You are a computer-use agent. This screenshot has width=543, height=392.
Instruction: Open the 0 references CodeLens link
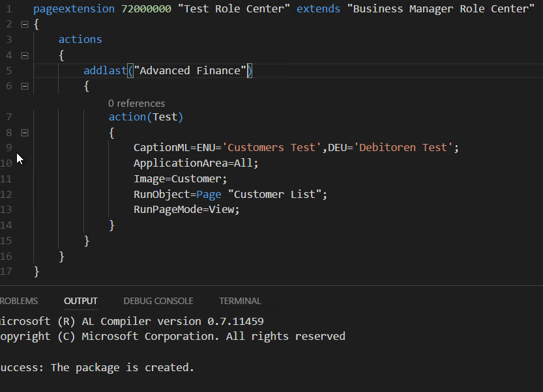136,103
